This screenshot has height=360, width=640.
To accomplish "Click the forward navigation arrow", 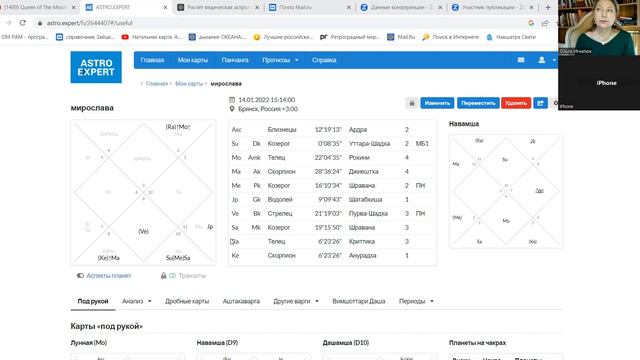I will coord(9,23).
